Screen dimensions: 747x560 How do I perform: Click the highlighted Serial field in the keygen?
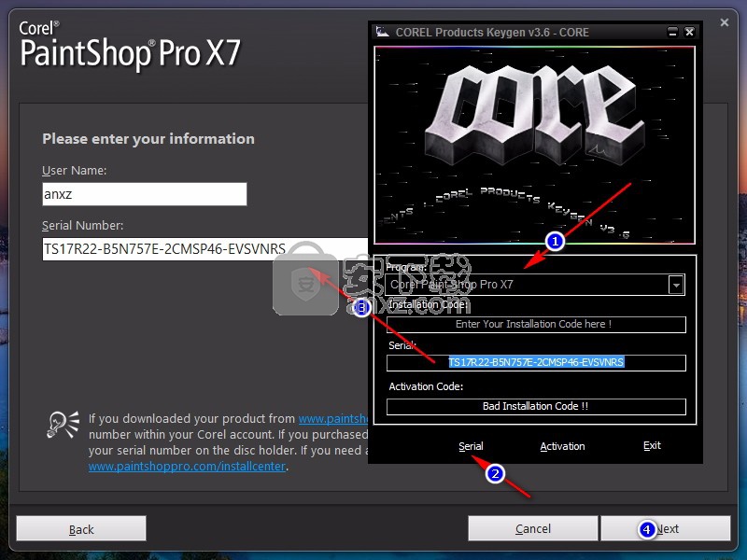point(536,362)
